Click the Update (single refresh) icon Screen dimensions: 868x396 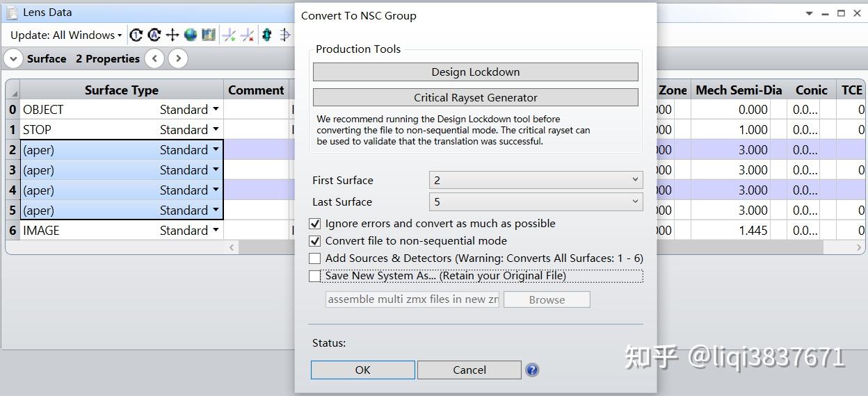coord(136,35)
